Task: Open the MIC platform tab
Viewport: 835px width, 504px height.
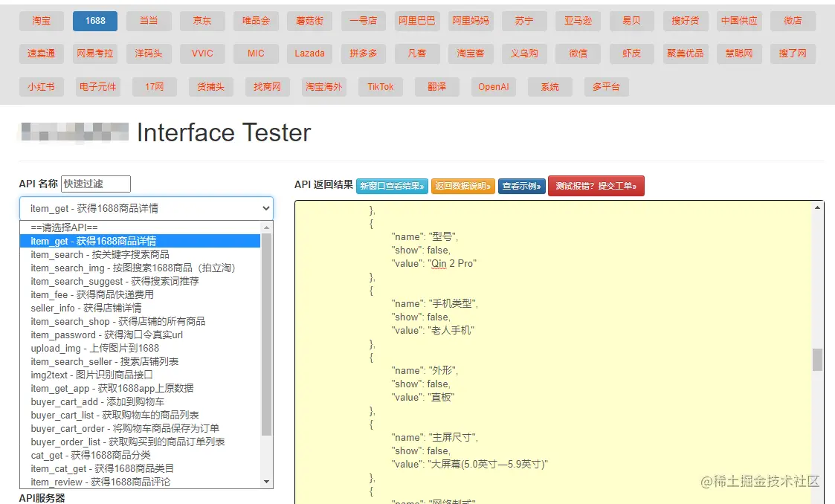Action: point(256,54)
